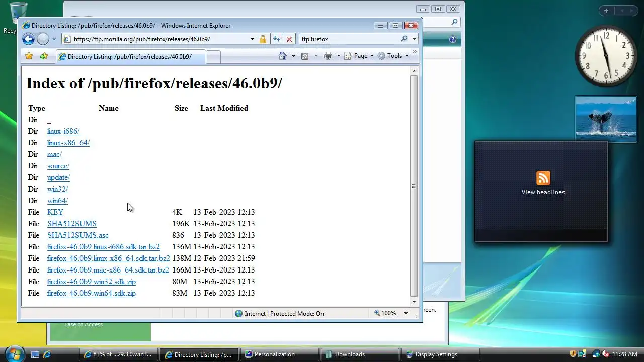The height and width of the screenshot is (362, 644).
Task: Open the win32/ directory link
Action: (x=57, y=189)
